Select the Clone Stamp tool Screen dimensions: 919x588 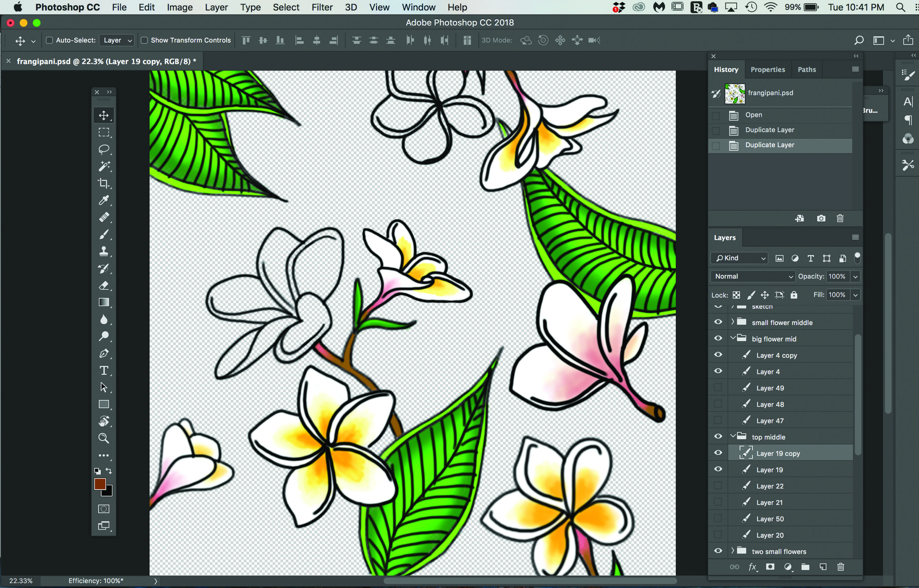104,251
